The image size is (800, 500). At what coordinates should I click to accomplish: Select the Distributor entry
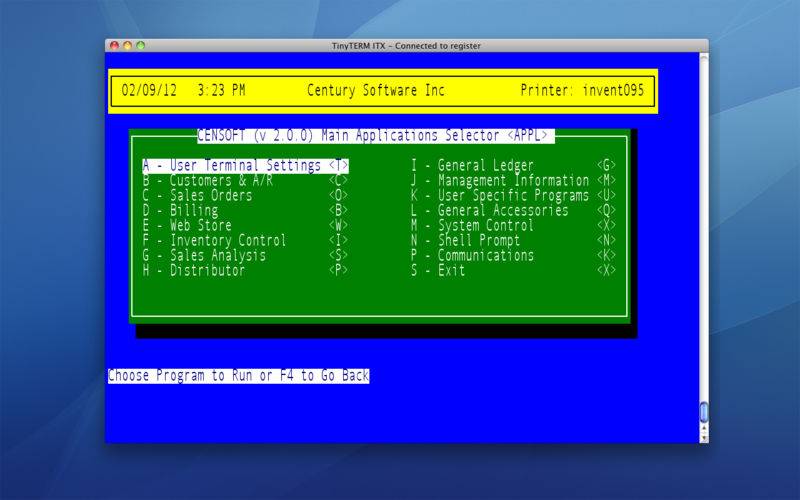tap(245, 270)
